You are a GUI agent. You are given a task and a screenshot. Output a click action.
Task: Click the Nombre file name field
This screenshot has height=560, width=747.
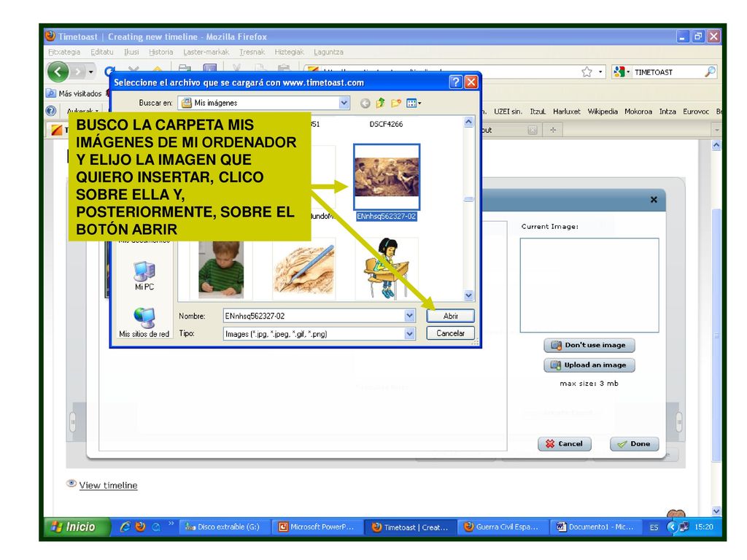[314, 316]
